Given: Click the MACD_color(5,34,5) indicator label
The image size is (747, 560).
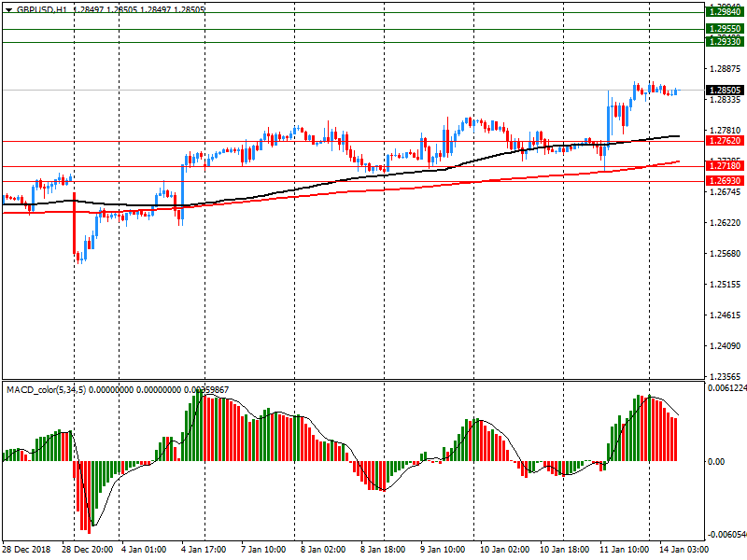Looking at the screenshot, I should pos(45,389).
